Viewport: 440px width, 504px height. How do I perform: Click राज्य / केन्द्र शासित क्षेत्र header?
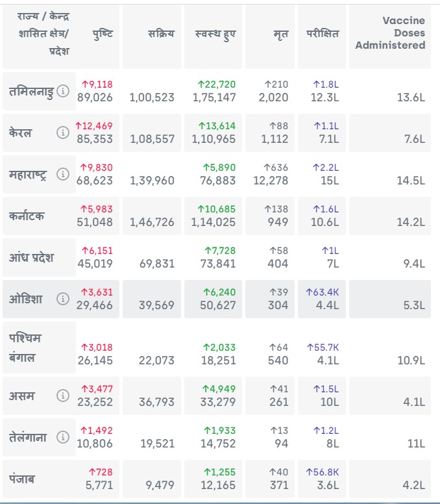pyautogui.click(x=44, y=34)
